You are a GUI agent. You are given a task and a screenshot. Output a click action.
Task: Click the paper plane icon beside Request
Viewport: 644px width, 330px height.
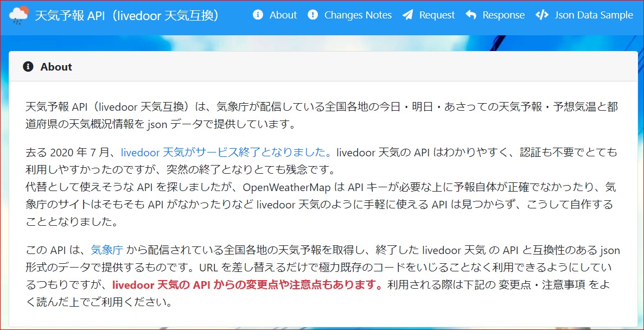click(x=407, y=15)
